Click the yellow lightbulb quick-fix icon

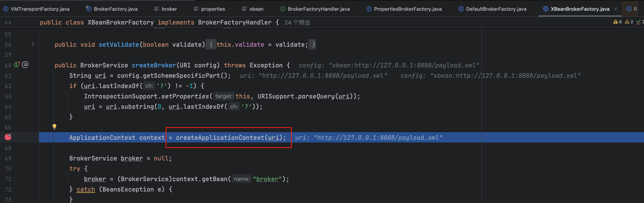click(54, 126)
